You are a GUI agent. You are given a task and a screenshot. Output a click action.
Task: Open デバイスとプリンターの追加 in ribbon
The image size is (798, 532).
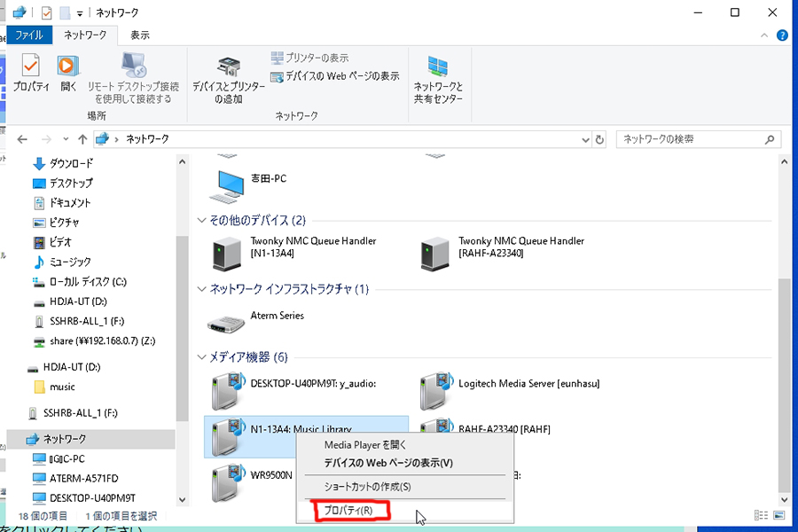click(228, 80)
